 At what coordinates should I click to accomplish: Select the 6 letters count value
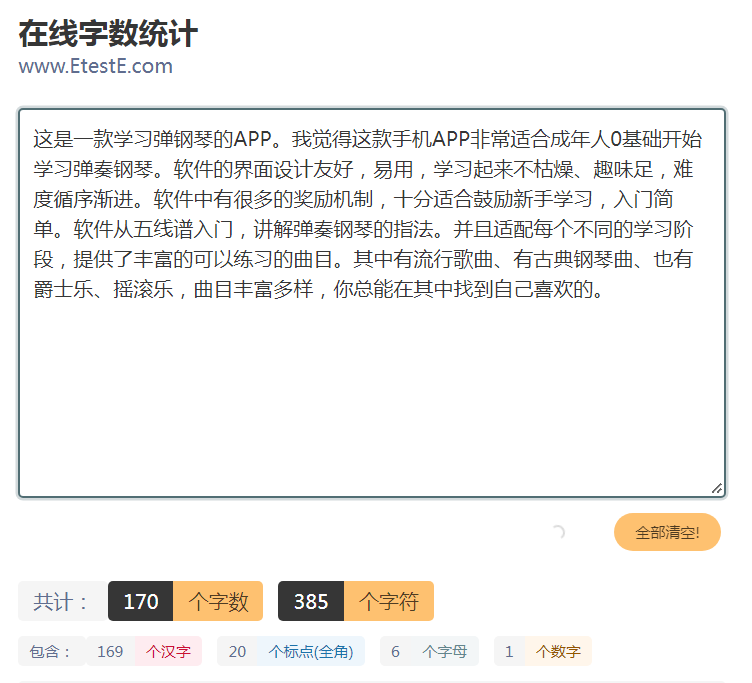pyautogui.click(x=395, y=651)
